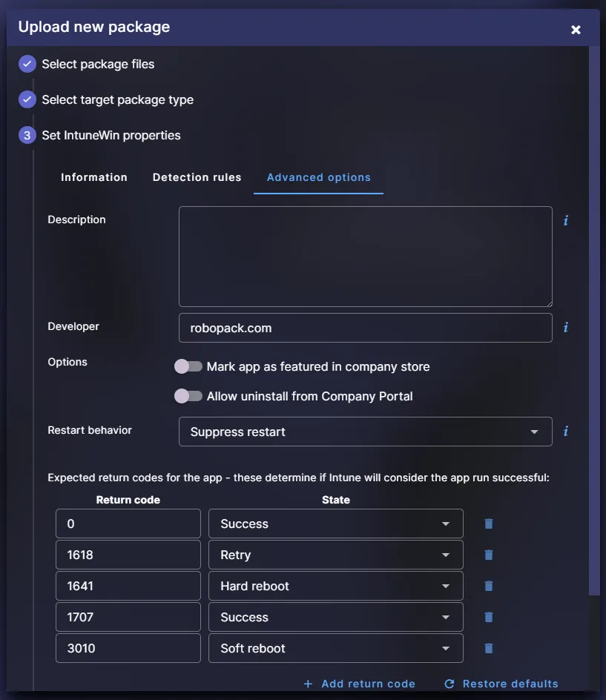The width and height of the screenshot is (606, 700).
Task: Click the State column header
Action: pyautogui.click(x=336, y=500)
